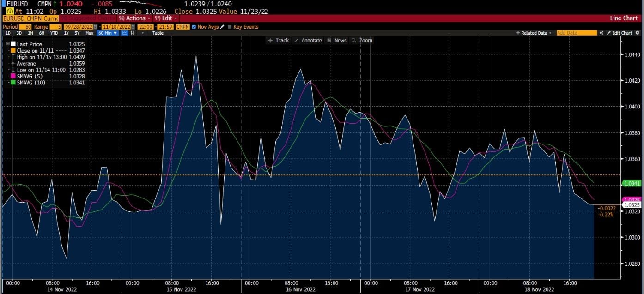Switch to the YTD time range tab

55,33
